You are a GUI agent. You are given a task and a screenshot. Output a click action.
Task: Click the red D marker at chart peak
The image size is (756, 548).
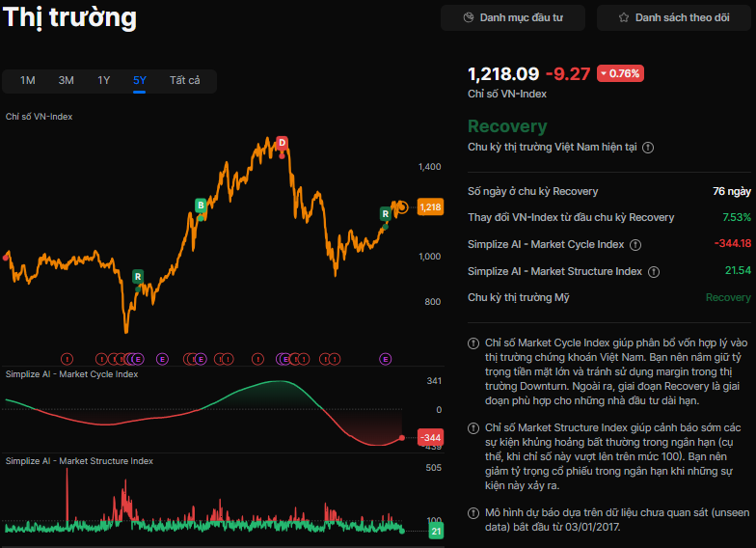click(283, 144)
